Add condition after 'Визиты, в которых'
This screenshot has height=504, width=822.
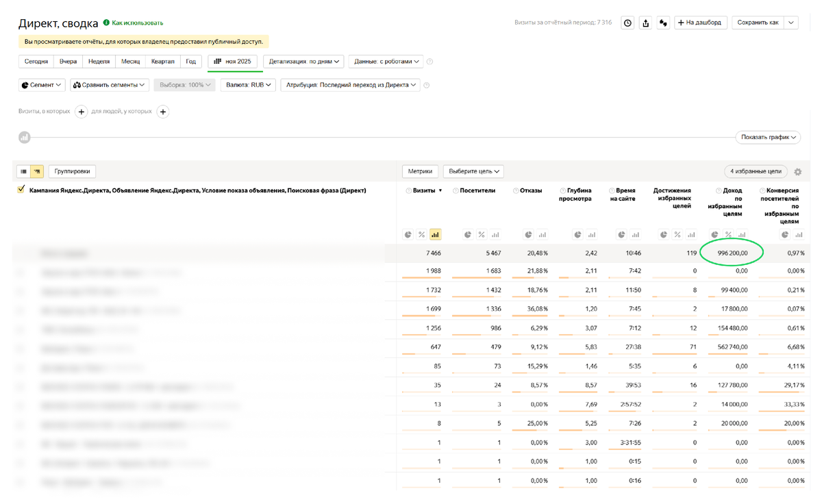click(81, 112)
